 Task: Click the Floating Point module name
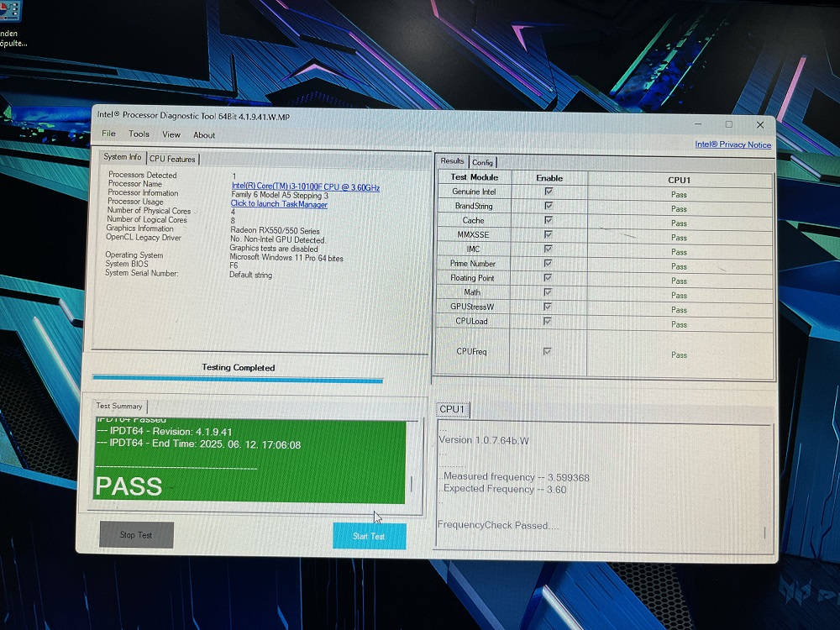click(472, 278)
